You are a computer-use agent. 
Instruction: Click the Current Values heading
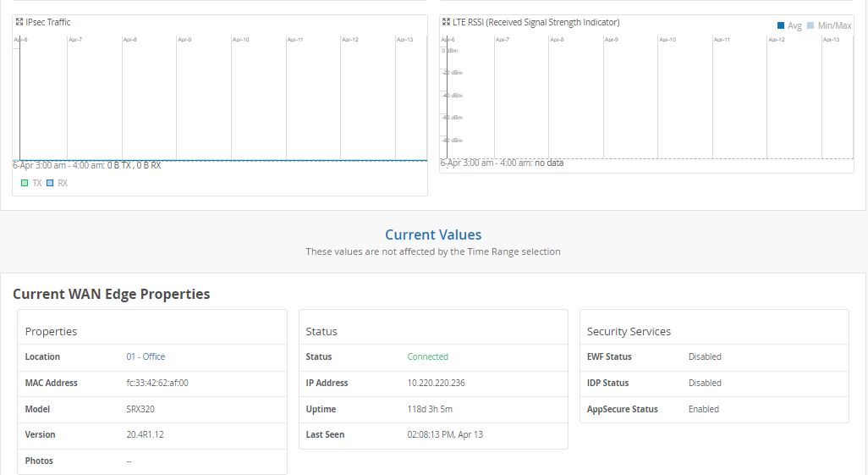(x=433, y=235)
